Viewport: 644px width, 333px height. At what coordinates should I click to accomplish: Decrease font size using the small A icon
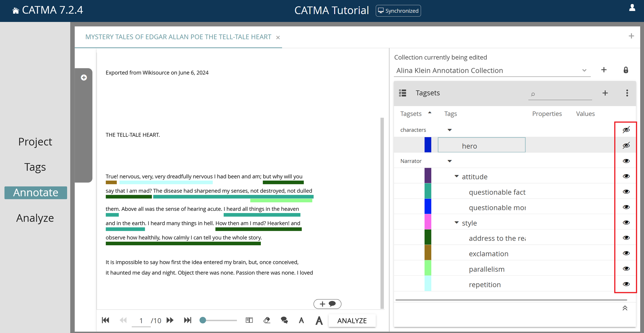[301, 320]
